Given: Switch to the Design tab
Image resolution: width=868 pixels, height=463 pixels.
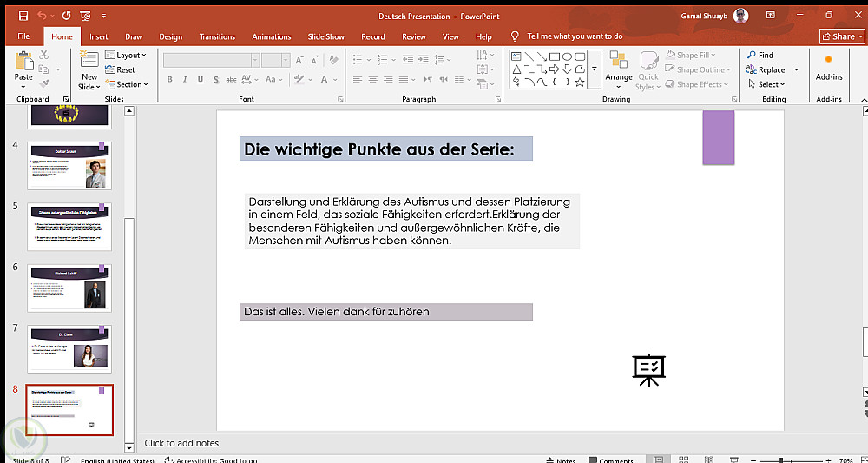Looking at the screenshot, I should coord(170,36).
